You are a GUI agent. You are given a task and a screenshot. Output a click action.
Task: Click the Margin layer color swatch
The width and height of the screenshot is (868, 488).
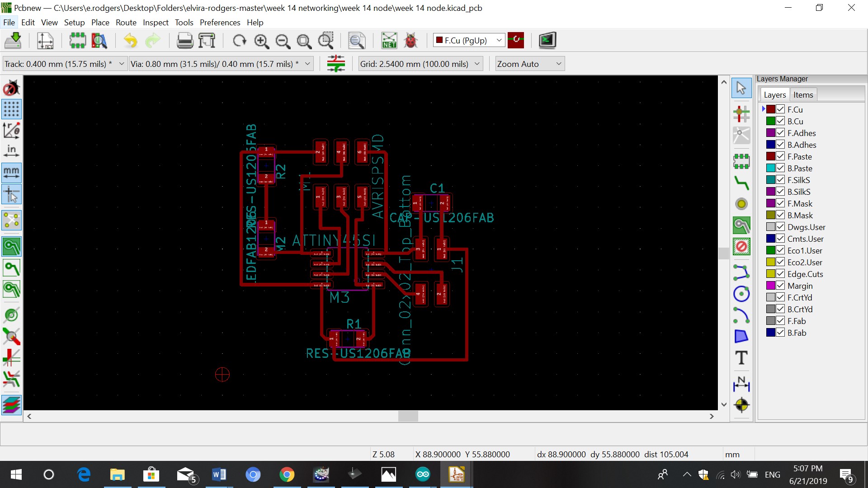tap(771, 286)
